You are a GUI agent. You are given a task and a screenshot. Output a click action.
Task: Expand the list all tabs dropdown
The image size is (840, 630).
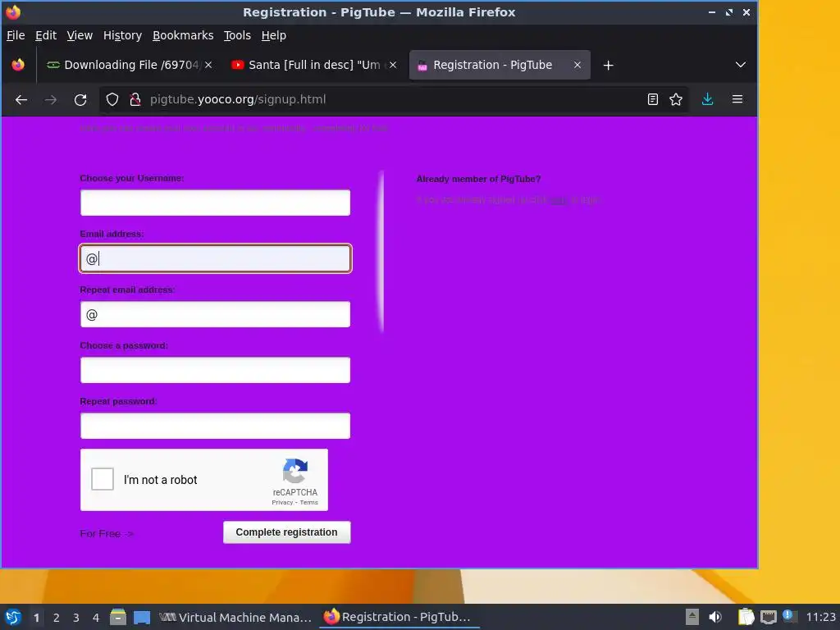click(741, 65)
